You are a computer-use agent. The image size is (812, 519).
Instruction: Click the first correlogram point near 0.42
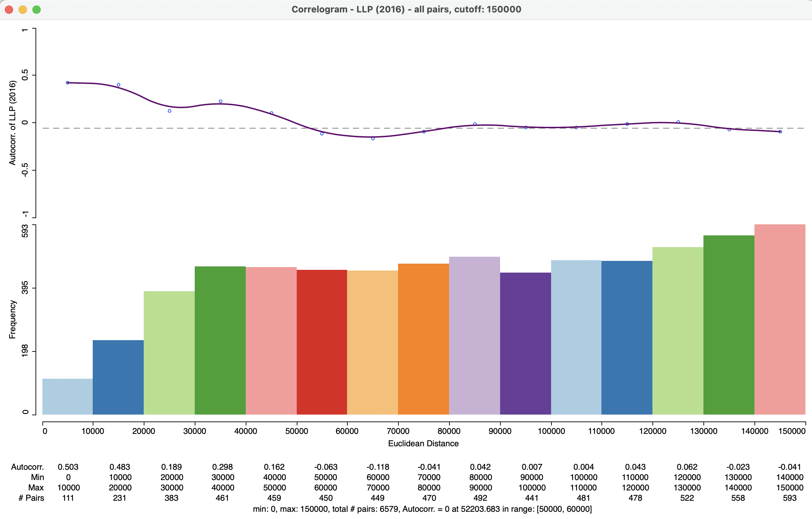[68, 83]
